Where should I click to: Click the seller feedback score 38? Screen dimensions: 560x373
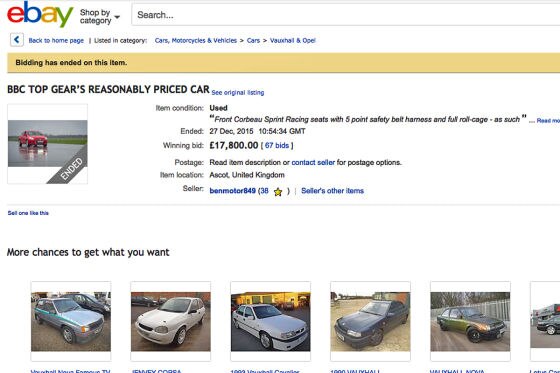pos(264,191)
